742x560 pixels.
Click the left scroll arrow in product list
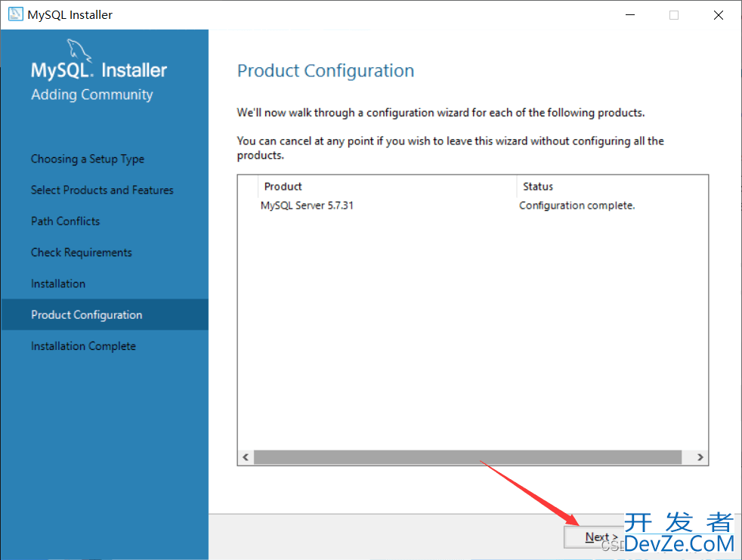[x=246, y=457]
